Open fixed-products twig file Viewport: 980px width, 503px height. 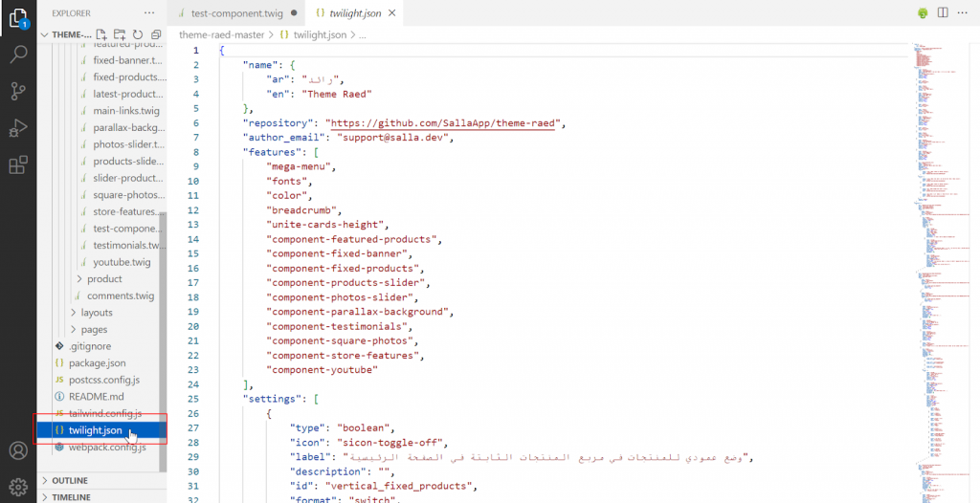(129, 77)
